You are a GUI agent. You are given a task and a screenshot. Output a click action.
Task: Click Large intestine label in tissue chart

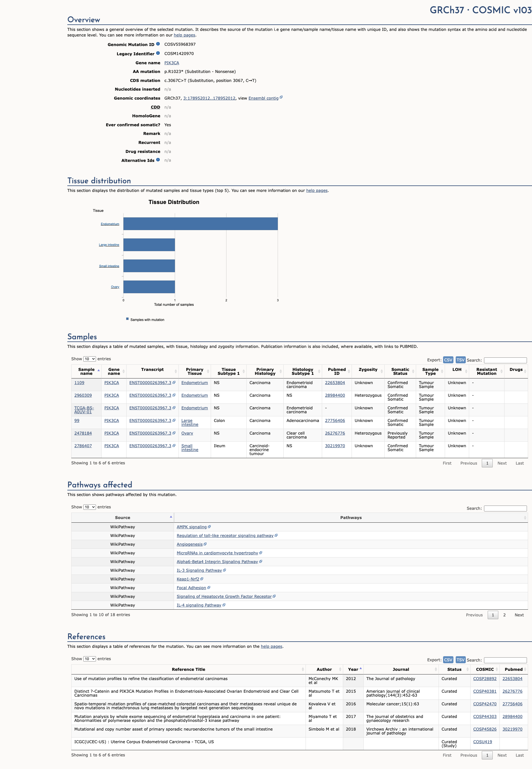pos(109,245)
